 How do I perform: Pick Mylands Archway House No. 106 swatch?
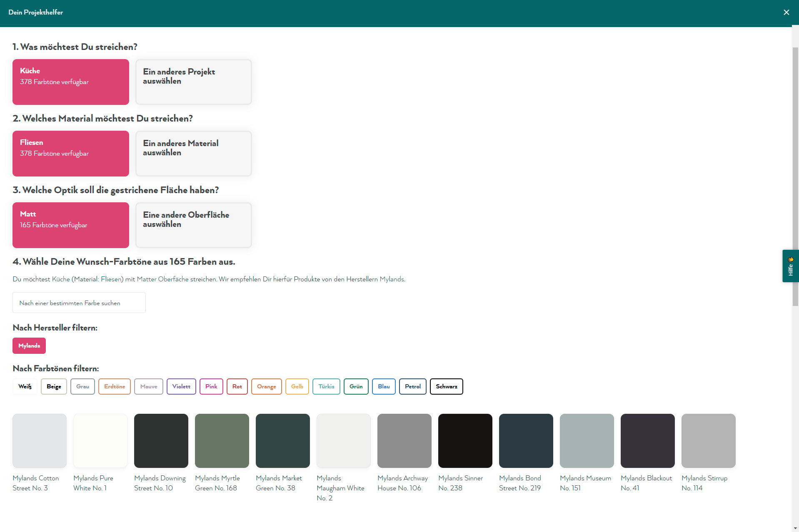click(x=404, y=441)
